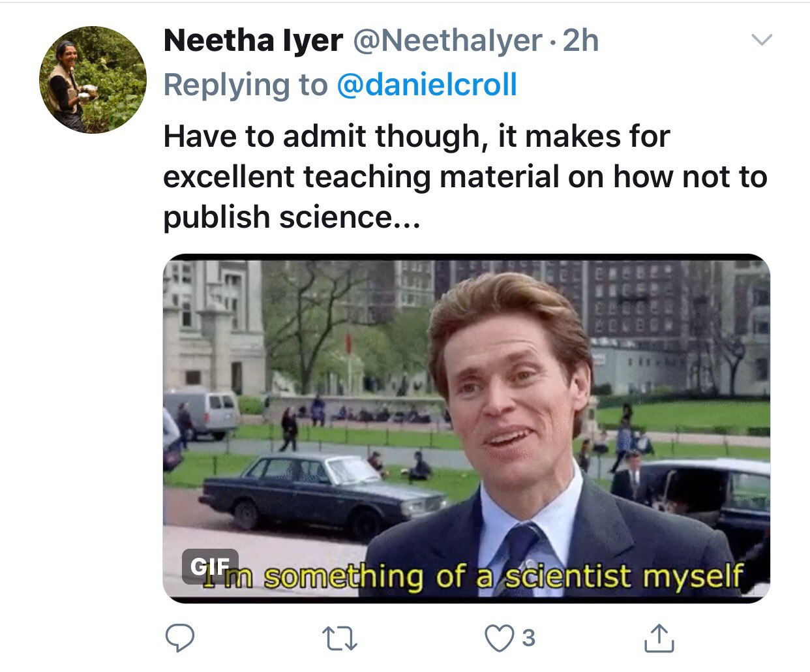This screenshot has width=810, height=672.
Task: Click the white van in the GIF
Action: tap(203, 410)
